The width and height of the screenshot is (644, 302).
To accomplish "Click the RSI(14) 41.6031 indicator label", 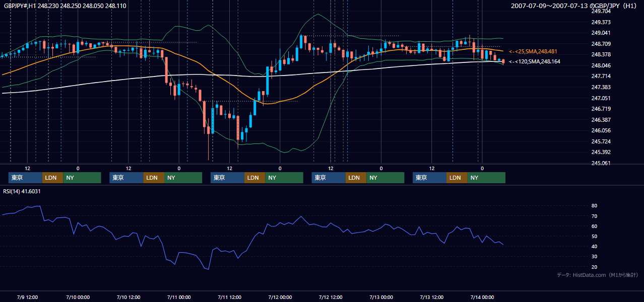I will point(22,191).
